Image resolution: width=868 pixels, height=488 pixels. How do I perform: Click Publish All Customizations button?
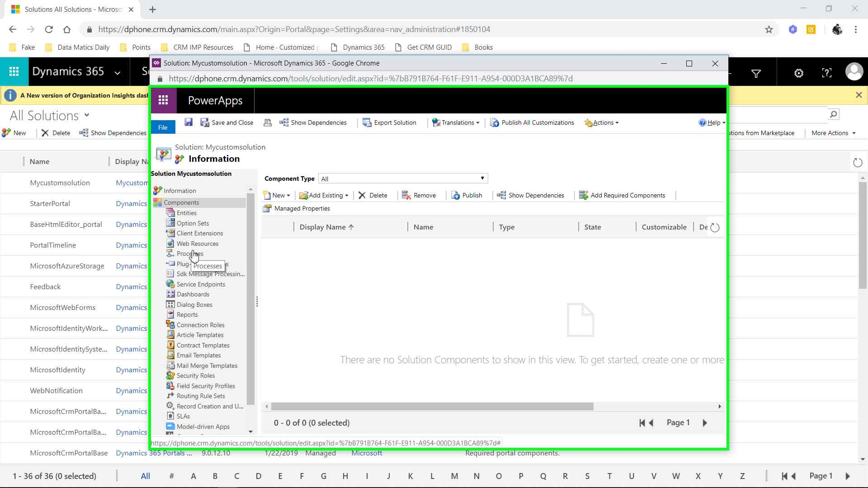[532, 122]
